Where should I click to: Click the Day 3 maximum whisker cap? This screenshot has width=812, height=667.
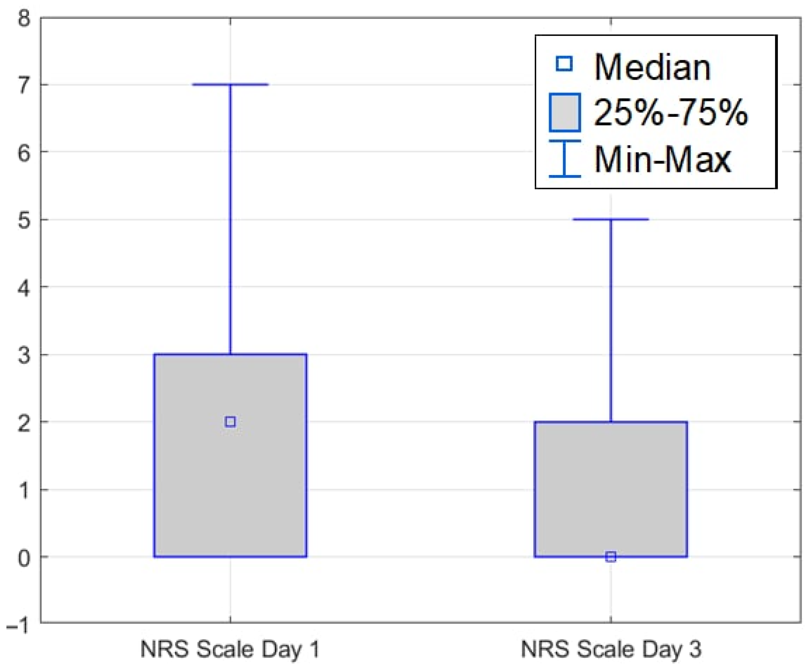coord(610,220)
